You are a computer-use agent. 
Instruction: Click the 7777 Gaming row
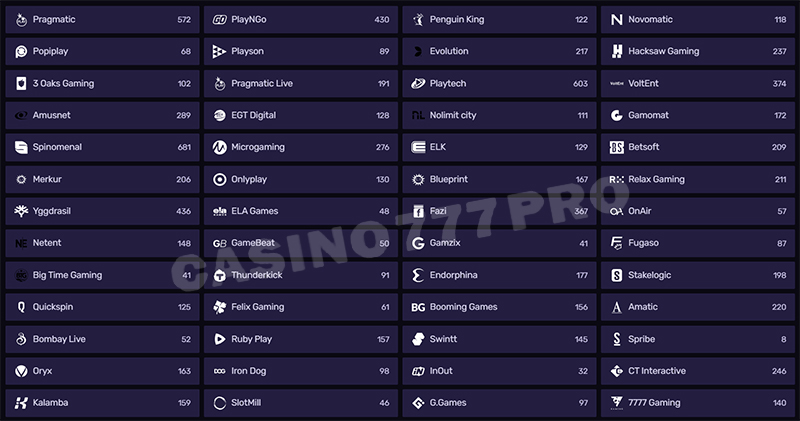pyautogui.click(x=698, y=403)
